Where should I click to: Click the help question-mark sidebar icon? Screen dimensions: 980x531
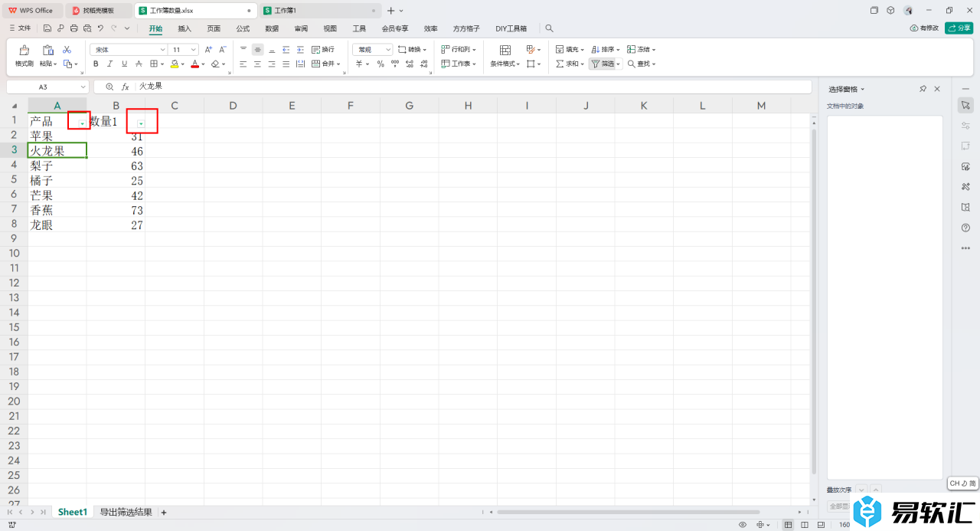point(965,228)
